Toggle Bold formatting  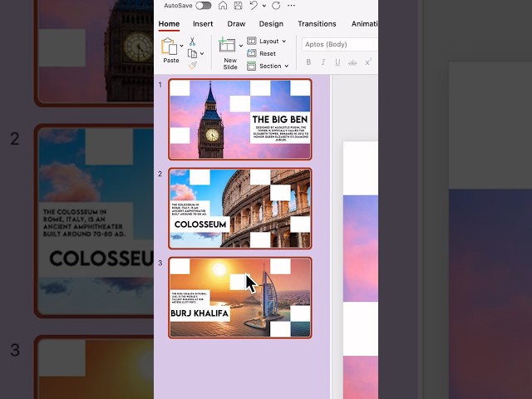click(x=308, y=62)
